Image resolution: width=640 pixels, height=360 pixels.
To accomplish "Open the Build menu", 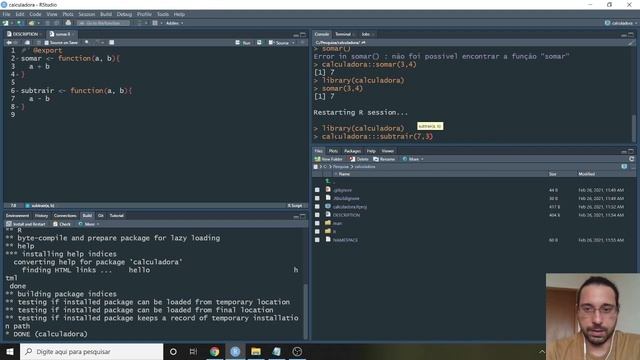I will (x=106, y=14).
